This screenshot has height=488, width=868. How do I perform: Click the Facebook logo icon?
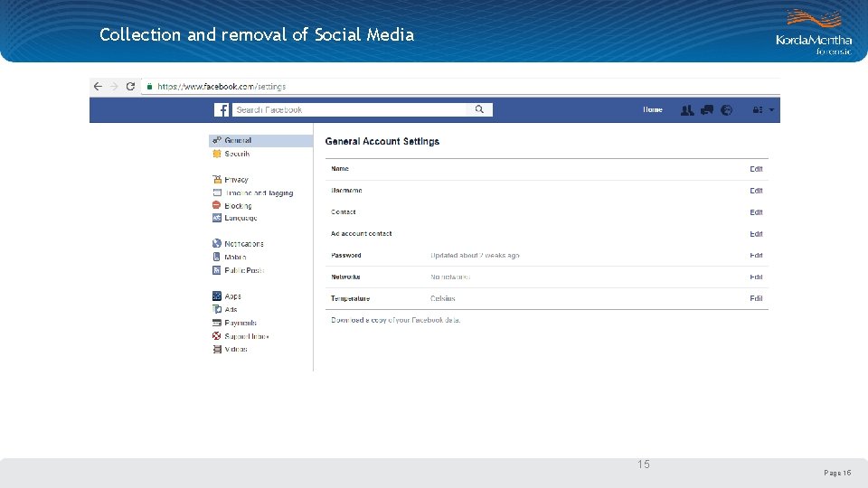(x=222, y=109)
